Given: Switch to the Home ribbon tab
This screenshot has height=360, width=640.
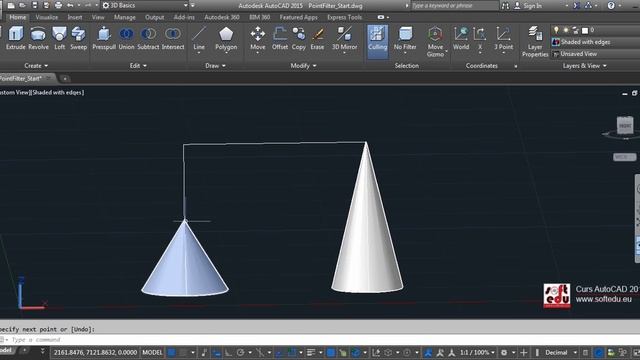Looking at the screenshot, I should coord(18,17).
